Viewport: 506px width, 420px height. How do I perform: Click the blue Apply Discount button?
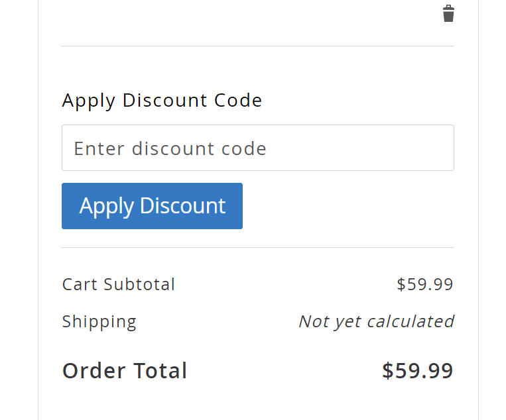[152, 206]
